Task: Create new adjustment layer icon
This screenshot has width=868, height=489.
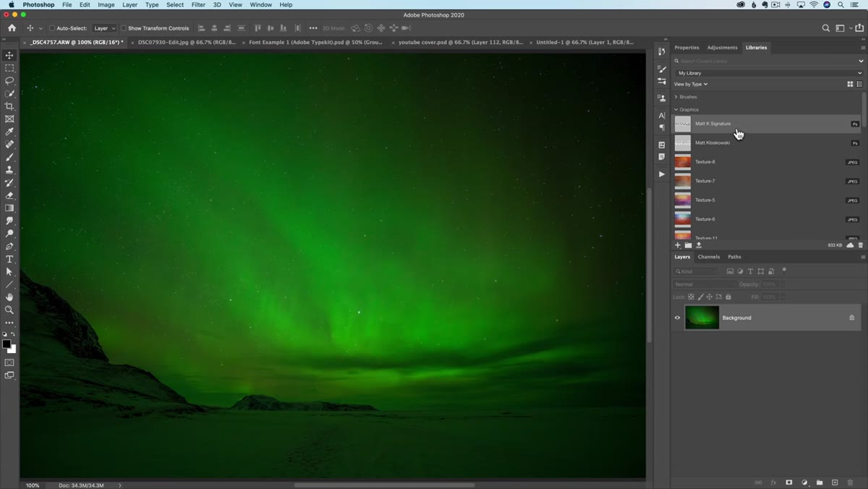Action: pyautogui.click(x=804, y=482)
